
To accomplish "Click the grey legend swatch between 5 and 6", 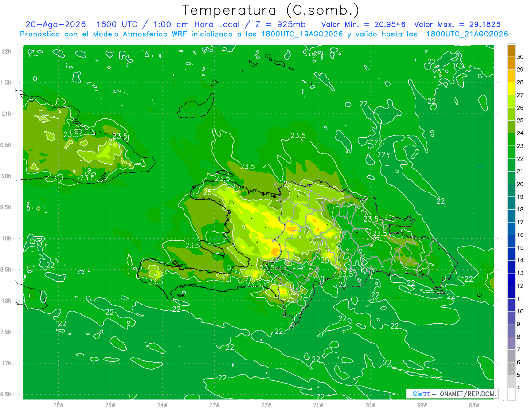I will [511, 368].
